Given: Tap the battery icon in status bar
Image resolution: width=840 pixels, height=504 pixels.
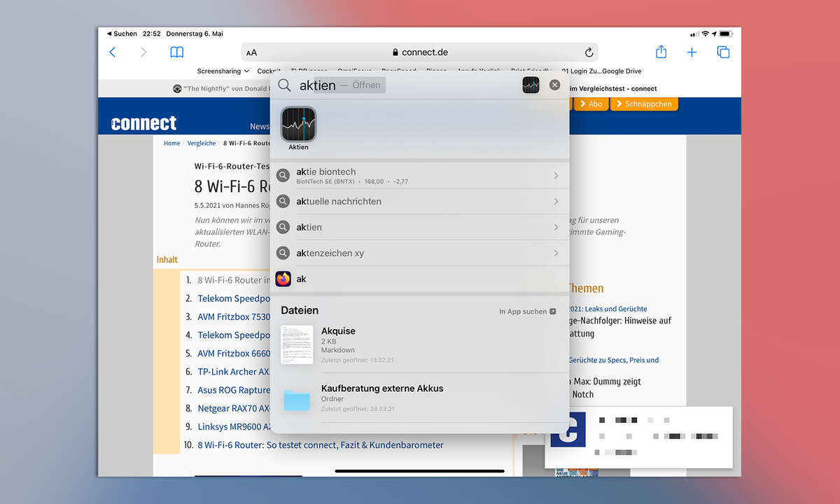Looking at the screenshot, I should 725,34.
